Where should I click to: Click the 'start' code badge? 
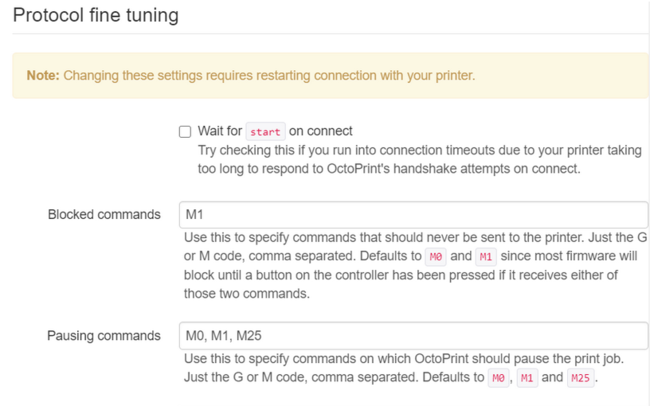(265, 131)
